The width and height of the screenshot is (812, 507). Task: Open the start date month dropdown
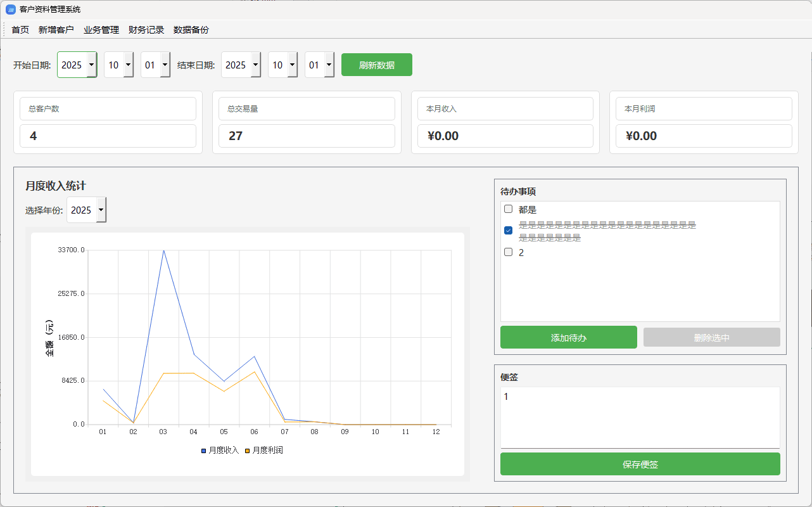tap(127, 64)
